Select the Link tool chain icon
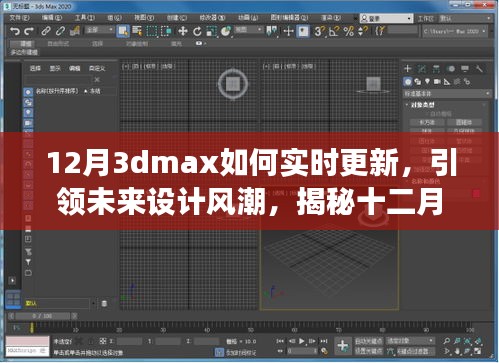The width and height of the screenshot is (499, 363). pyautogui.click(x=46, y=31)
